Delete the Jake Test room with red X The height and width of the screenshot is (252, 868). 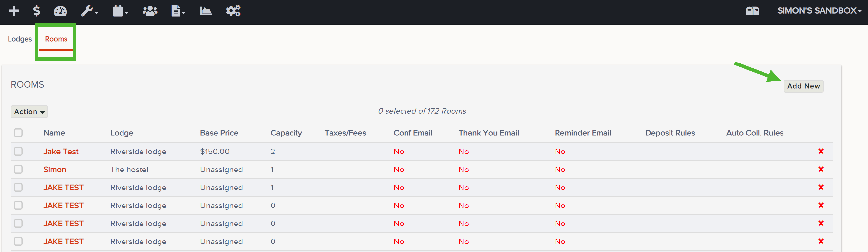pyautogui.click(x=821, y=151)
